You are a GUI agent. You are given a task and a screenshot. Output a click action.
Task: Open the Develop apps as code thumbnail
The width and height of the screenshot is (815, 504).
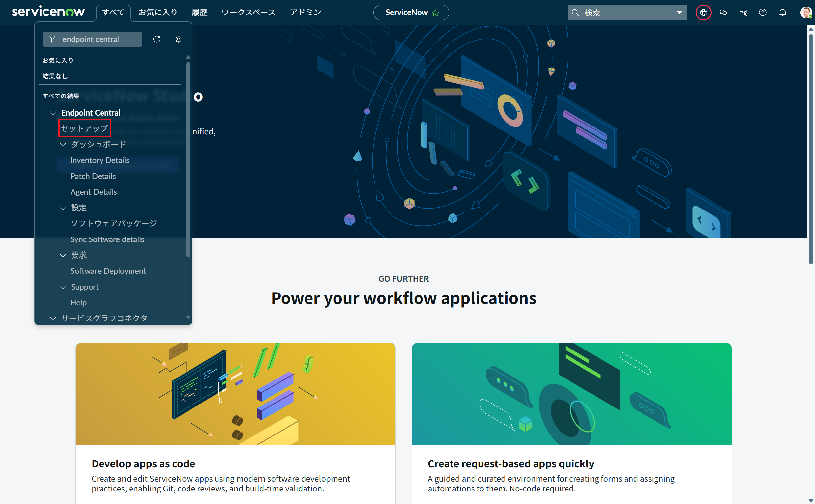coord(235,394)
